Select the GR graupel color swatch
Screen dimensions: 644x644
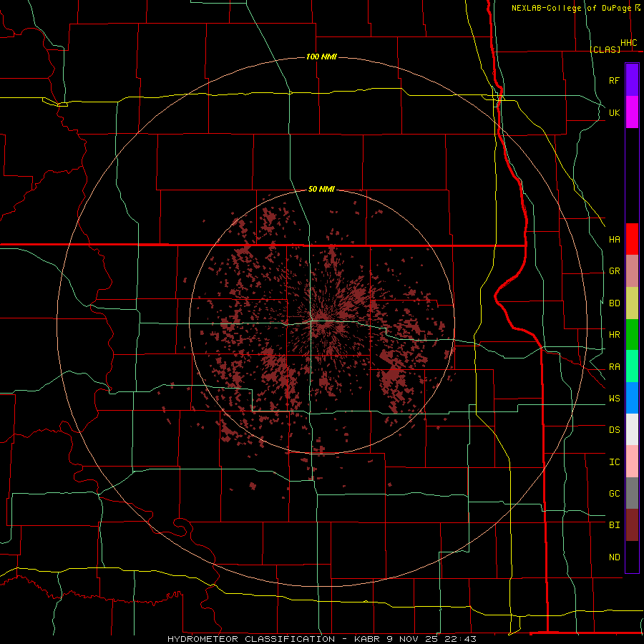(632, 270)
